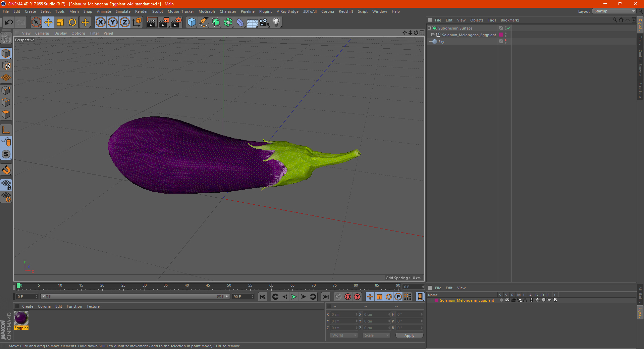The width and height of the screenshot is (644, 349).
Task: Toggle Sky visibility dots
Action: (x=505, y=42)
